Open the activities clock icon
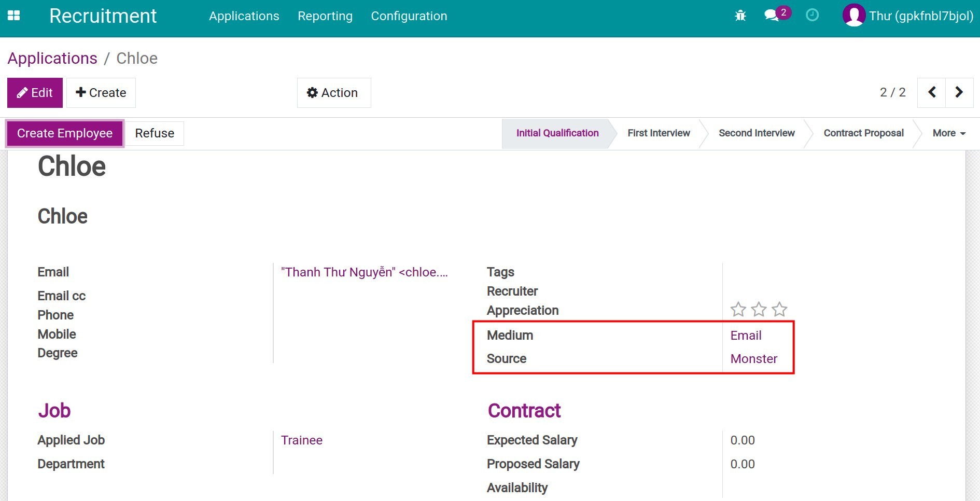This screenshot has height=501, width=980. point(811,16)
